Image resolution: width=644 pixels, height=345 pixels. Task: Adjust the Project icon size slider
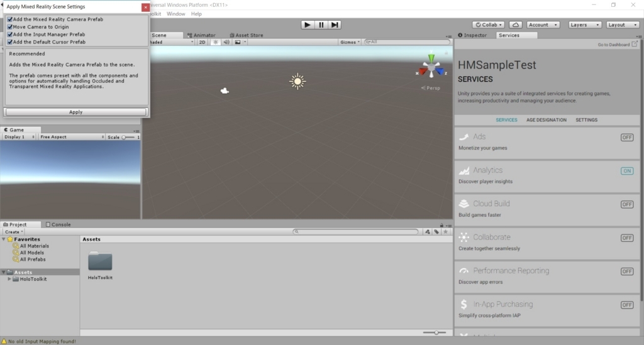(x=435, y=332)
